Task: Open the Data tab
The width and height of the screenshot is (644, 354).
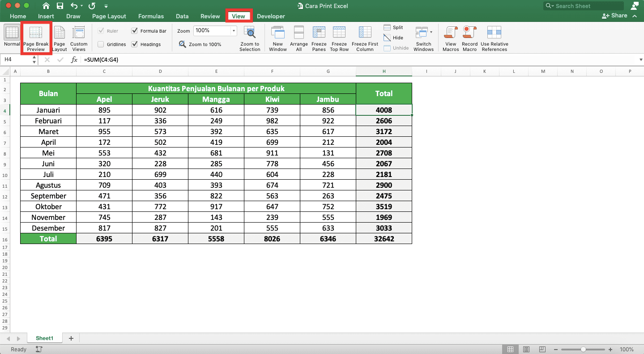Action: pyautogui.click(x=182, y=16)
